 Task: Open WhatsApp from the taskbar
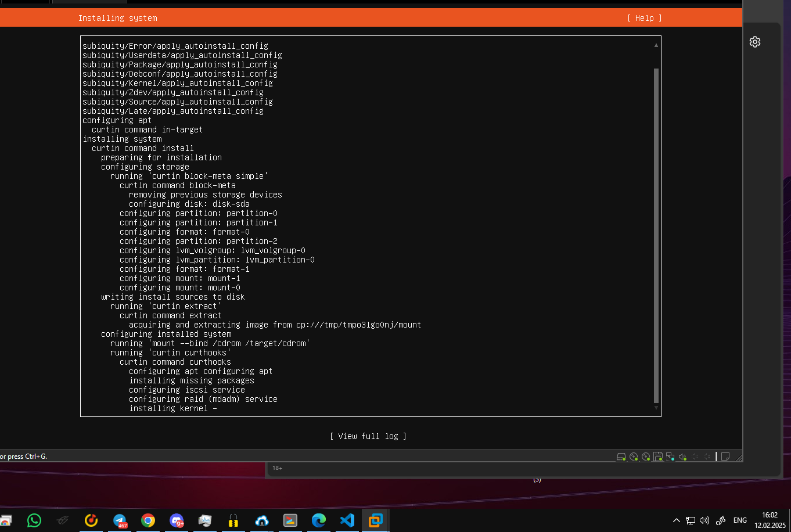[34, 520]
